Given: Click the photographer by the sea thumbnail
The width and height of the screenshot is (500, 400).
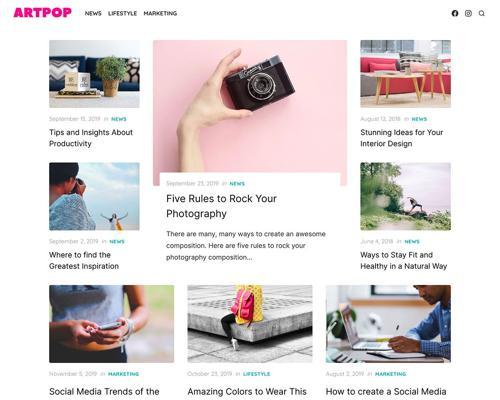Looking at the screenshot, I should click(x=94, y=196).
